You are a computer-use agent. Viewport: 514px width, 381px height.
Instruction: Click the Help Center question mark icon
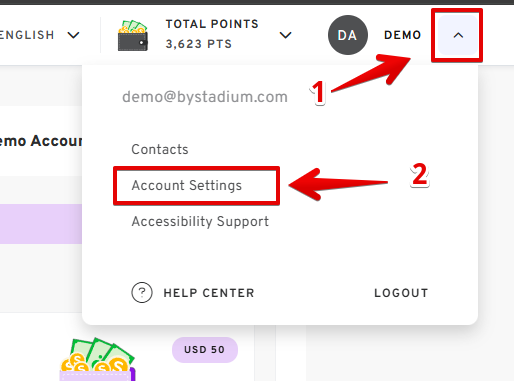coord(142,293)
